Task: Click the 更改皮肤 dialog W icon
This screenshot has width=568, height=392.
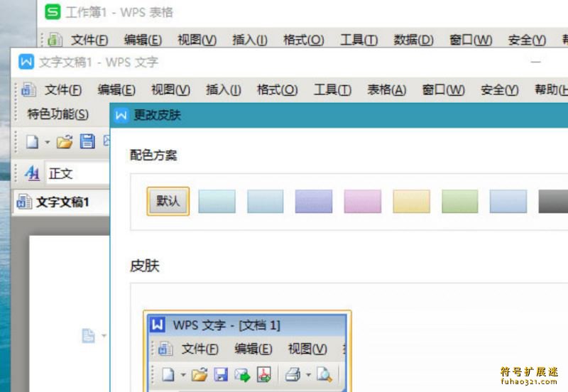Action: click(x=121, y=115)
